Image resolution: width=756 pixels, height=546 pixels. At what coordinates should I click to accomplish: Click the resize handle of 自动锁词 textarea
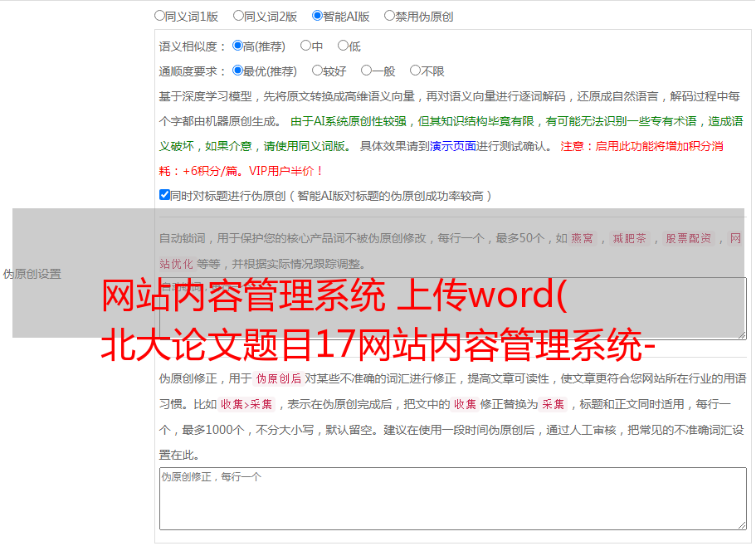[742, 335]
